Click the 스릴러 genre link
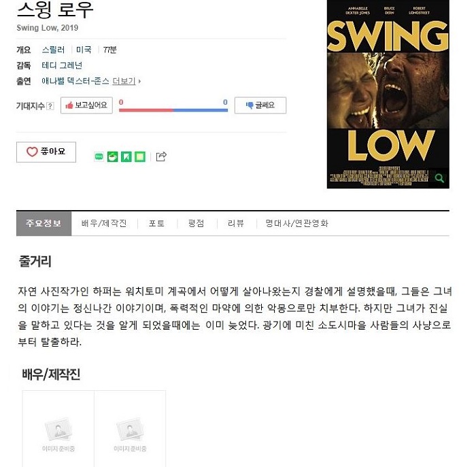476x467 pixels. click(x=54, y=50)
